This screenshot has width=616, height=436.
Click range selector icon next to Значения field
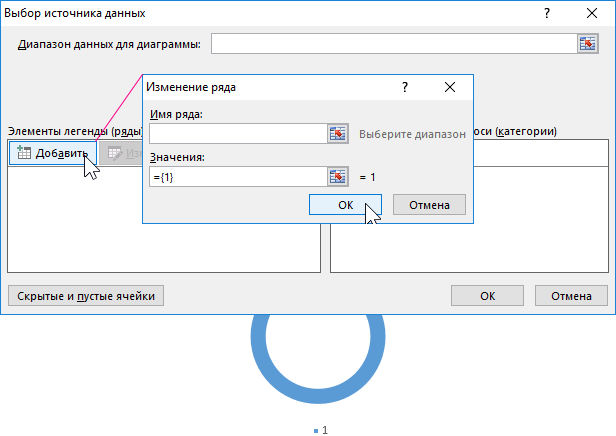click(x=338, y=176)
